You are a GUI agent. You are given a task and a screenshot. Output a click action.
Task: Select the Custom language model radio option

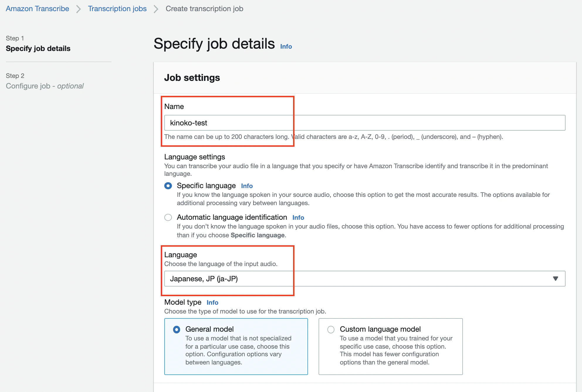point(331,330)
